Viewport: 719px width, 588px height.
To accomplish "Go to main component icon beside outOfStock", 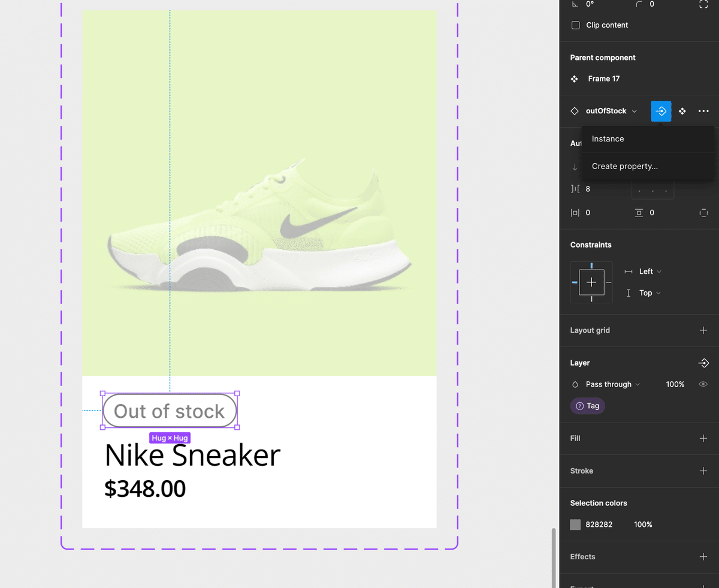I will coord(682,111).
